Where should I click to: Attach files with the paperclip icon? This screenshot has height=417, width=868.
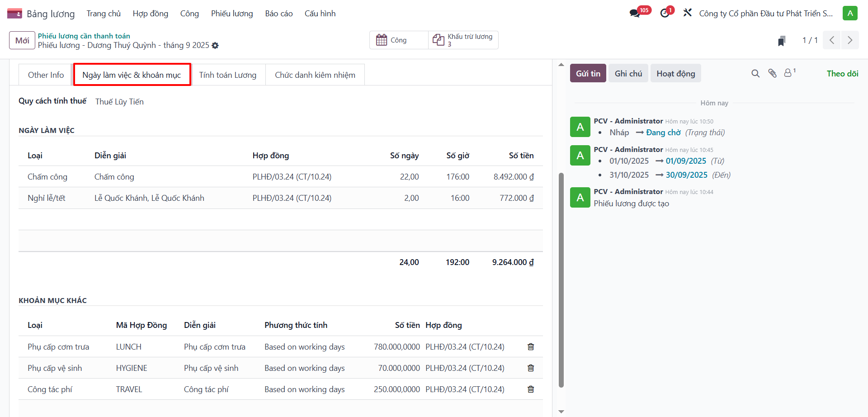coord(773,73)
